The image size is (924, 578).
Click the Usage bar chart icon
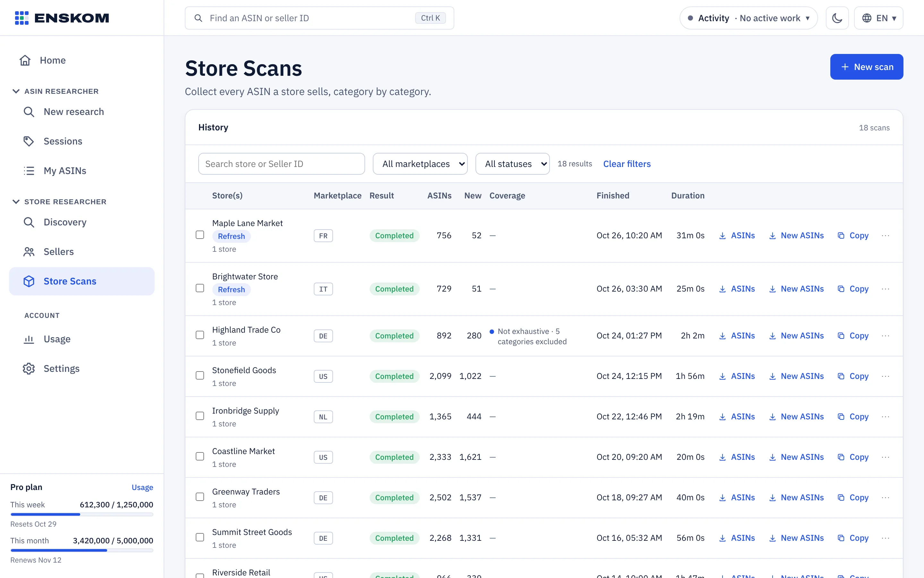pyautogui.click(x=29, y=339)
